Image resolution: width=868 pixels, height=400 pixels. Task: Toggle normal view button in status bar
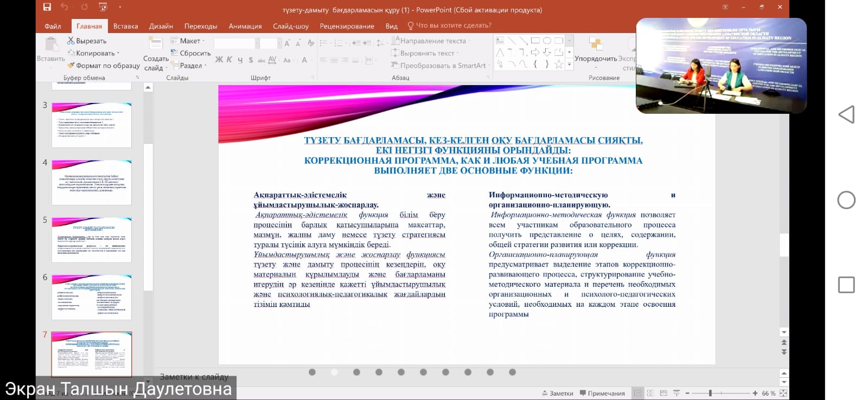pos(638,393)
